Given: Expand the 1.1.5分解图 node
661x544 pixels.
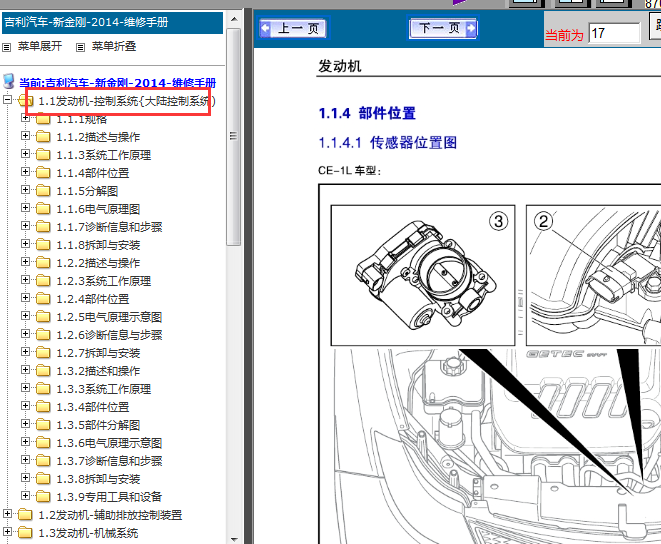Looking at the screenshot, I should point(25,190).
